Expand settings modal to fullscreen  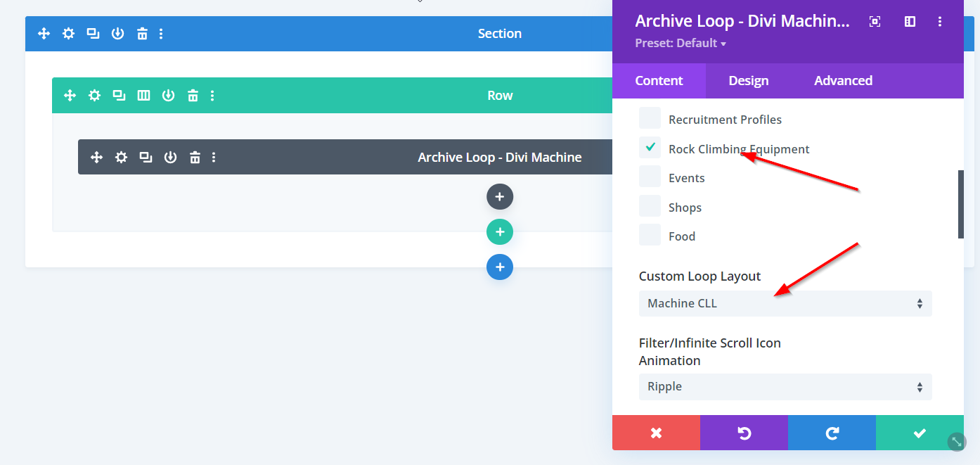tap(875, 22)
